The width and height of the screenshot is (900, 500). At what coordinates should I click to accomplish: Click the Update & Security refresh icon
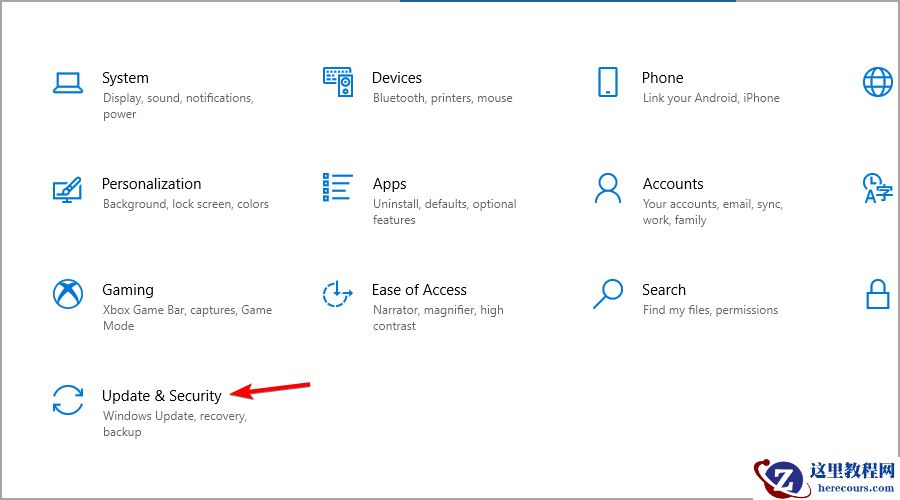pyautogui.click(x=68, y=400)
